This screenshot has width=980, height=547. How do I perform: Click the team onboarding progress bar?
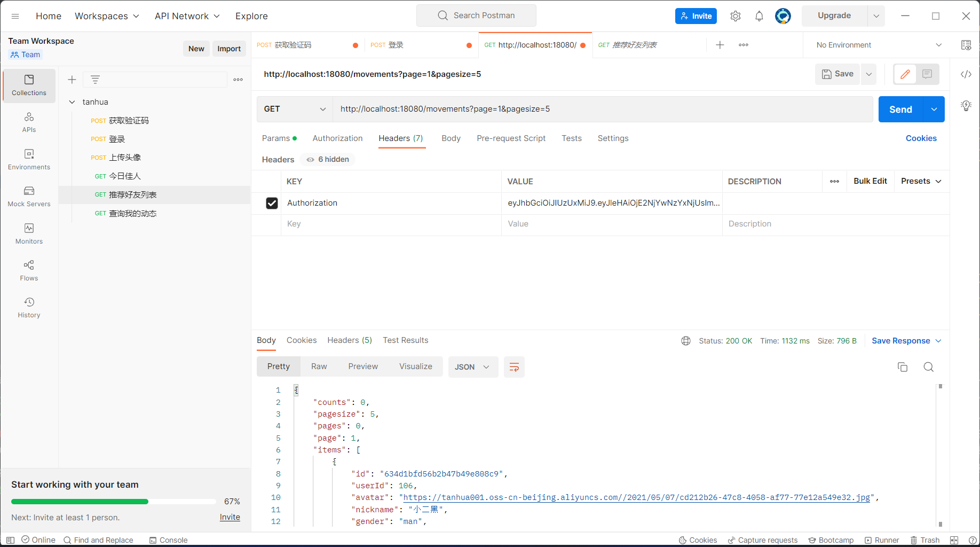pos(114,502)
